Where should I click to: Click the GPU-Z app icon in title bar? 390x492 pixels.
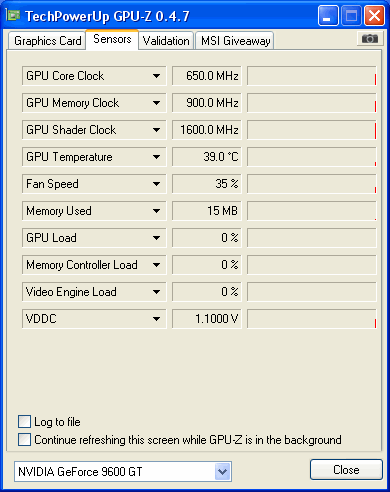pos(13,15)
